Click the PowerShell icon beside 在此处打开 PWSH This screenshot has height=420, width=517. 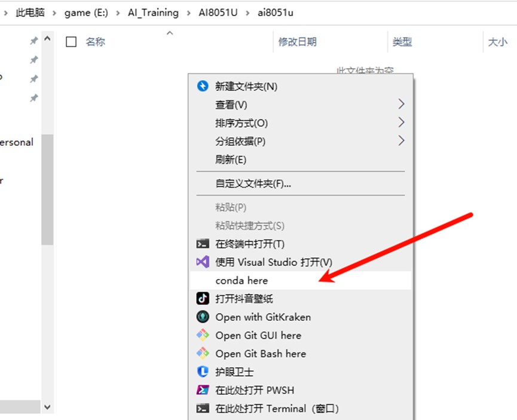pyautogui.click(x=203, y=390)
